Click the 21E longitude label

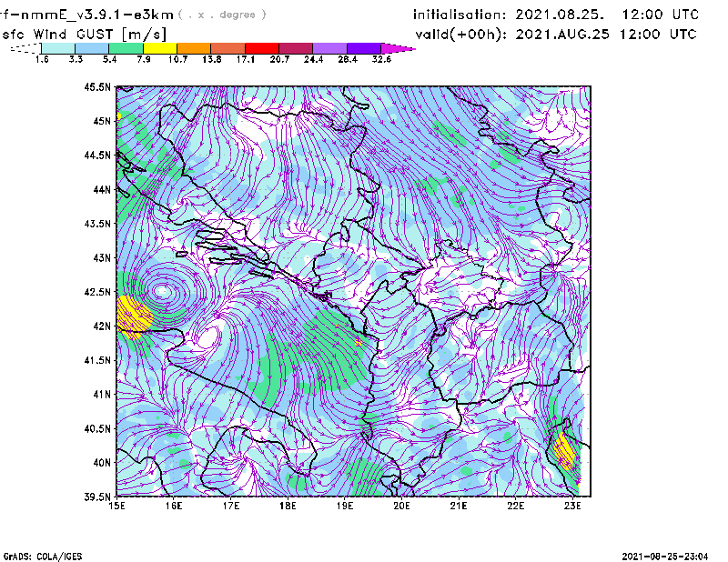pos(459,506)
